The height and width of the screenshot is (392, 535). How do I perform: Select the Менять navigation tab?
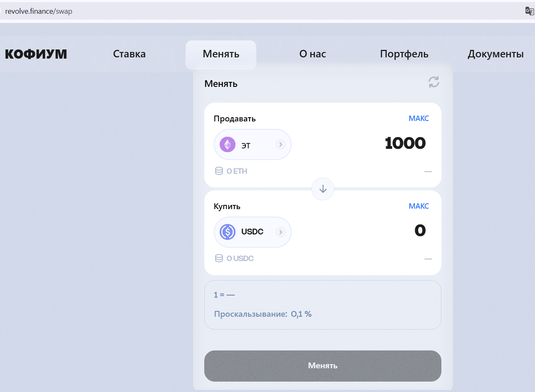221,54
